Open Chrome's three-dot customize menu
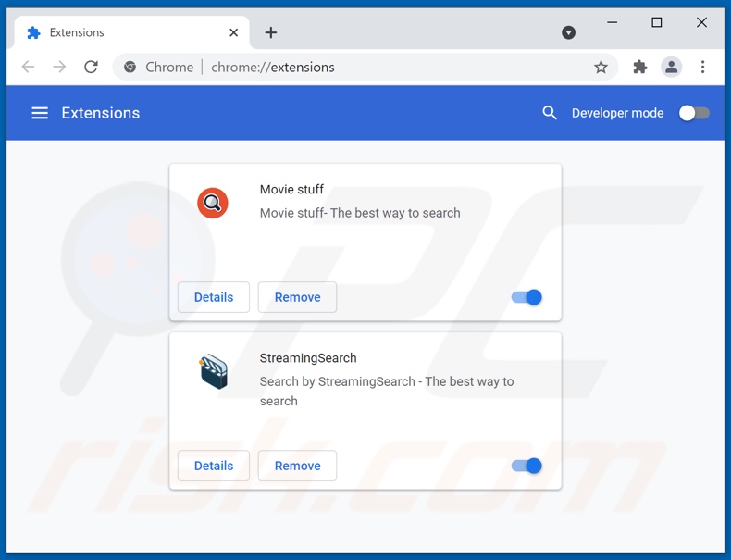Viewport: 731px width, 560px height. point(702,67)
